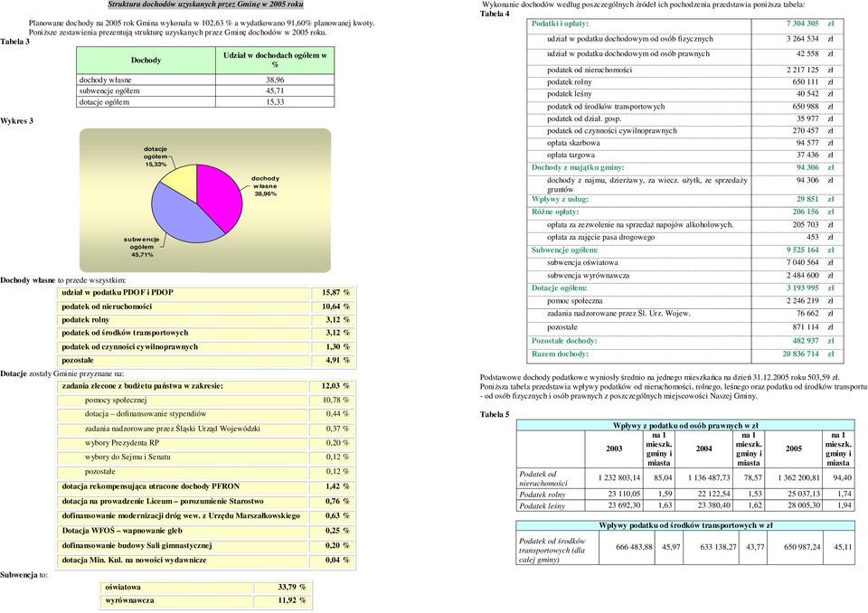Select the total "20 836 714"
This screenshot has height=613, width=868.
point(800,354)
